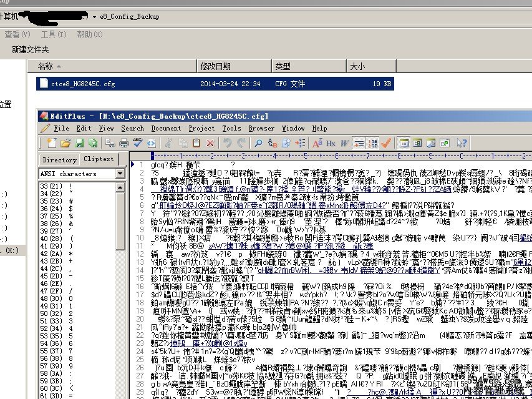Click the Find in Files icon
The height and width of the screenshot is (399, 532).
tap(286, 143)
